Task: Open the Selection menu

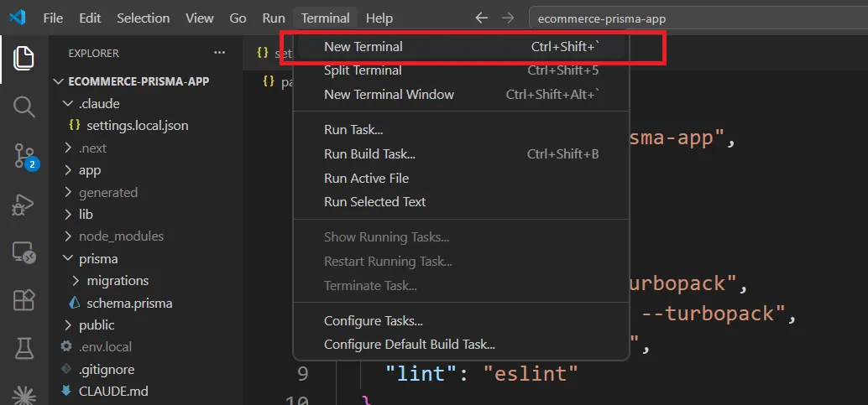Action: tap(143, 18)
